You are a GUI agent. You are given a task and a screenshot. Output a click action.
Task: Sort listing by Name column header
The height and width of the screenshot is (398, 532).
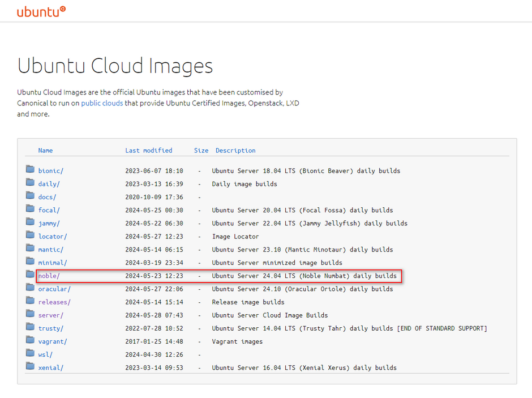click(x=45, y=151)
